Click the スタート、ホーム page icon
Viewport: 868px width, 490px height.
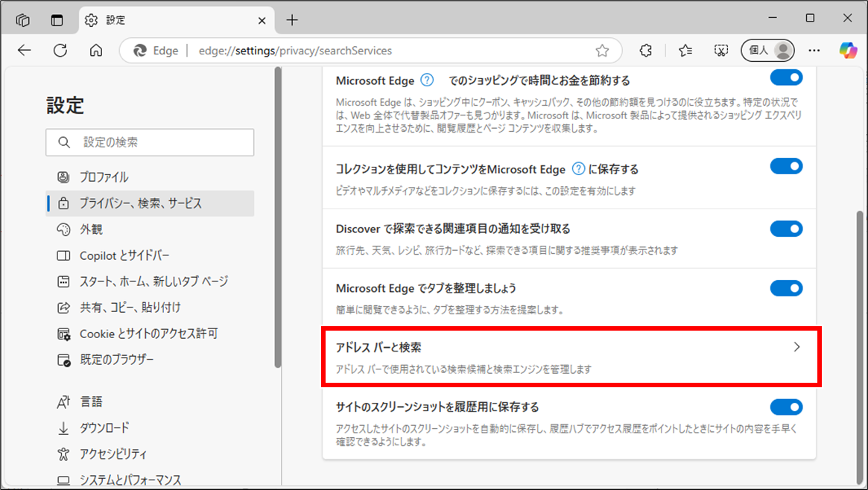(63, 281)
